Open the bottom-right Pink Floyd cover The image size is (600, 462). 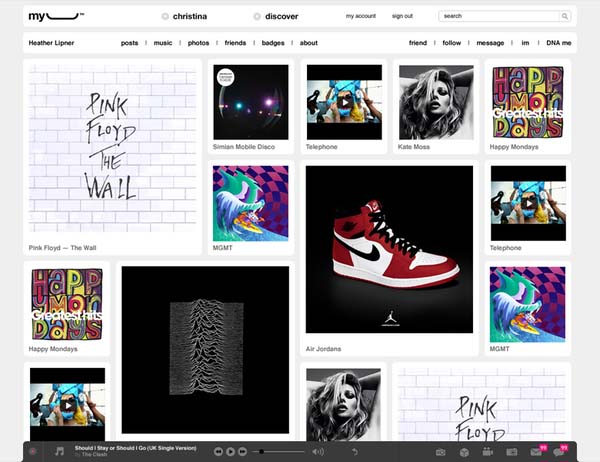point(482,404)
